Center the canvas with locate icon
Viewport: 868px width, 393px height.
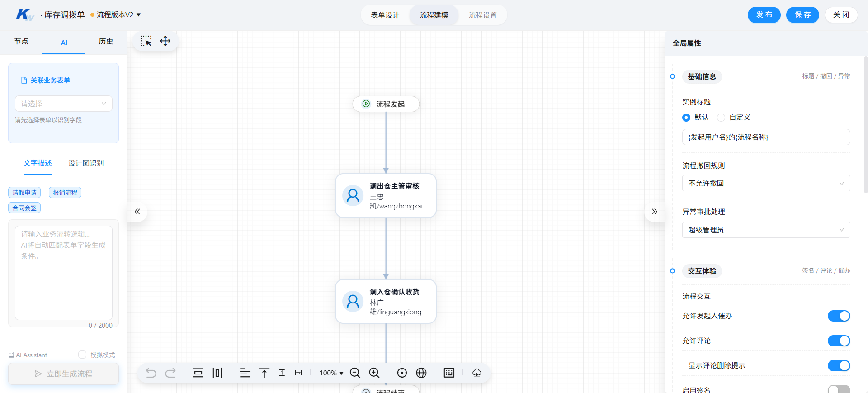coord(402,373)
